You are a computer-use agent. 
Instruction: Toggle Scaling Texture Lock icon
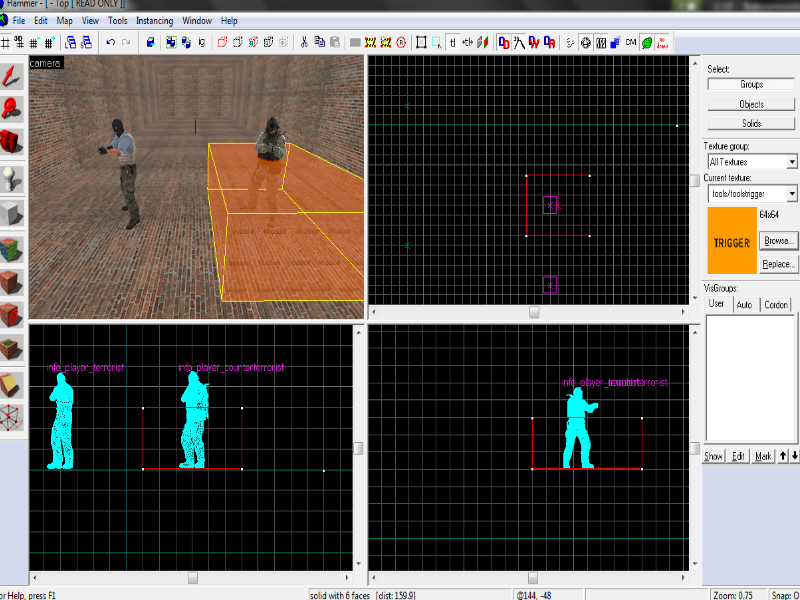click(467, 42)
